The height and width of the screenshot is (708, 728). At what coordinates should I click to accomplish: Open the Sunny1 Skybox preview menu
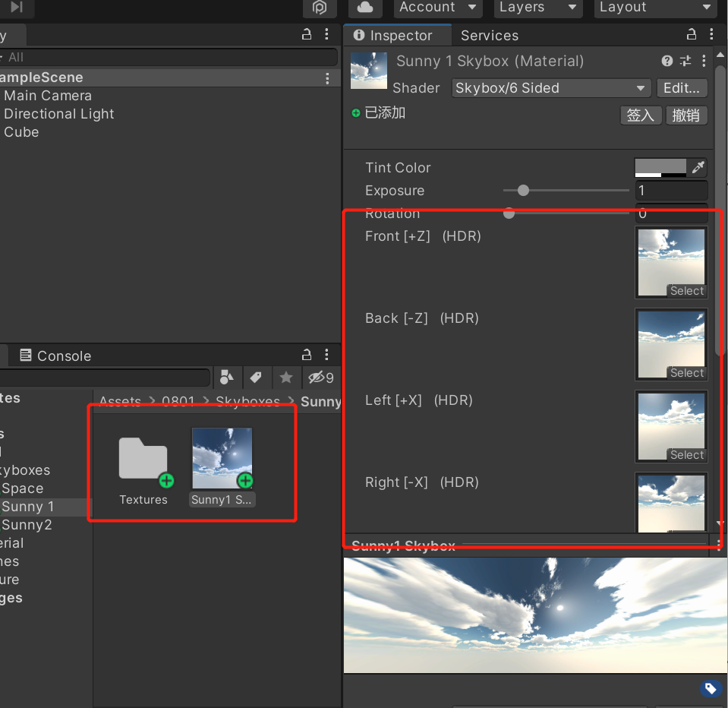(x=718, y=545)
